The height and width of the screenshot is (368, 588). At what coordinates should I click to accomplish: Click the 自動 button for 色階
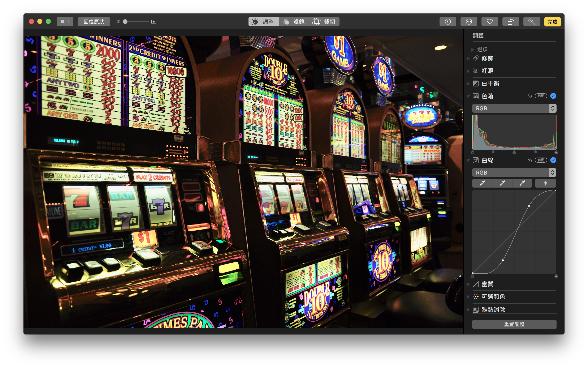(x=541, y=96)
